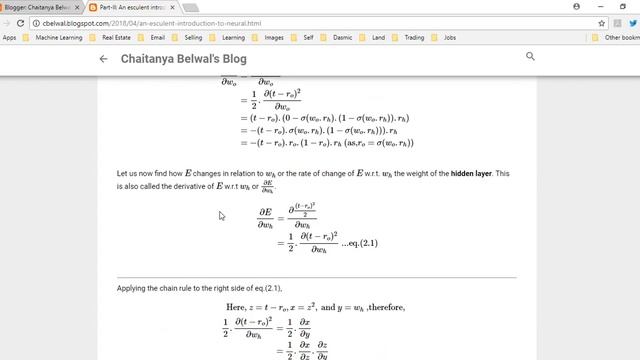The height and width of the screenshot is (360, 640).
Task: Click the gray extension icon beside star
Action: 617,23
